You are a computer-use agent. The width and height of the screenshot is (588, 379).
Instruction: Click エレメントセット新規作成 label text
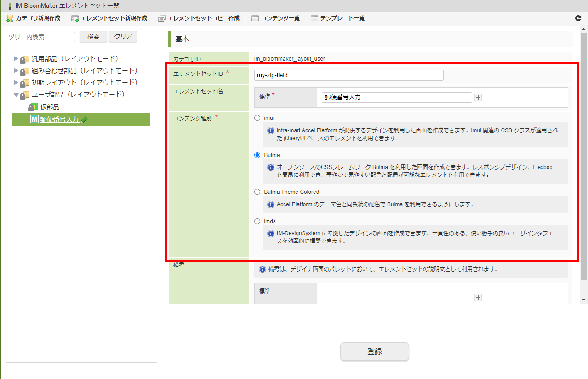tap(114, 18)
